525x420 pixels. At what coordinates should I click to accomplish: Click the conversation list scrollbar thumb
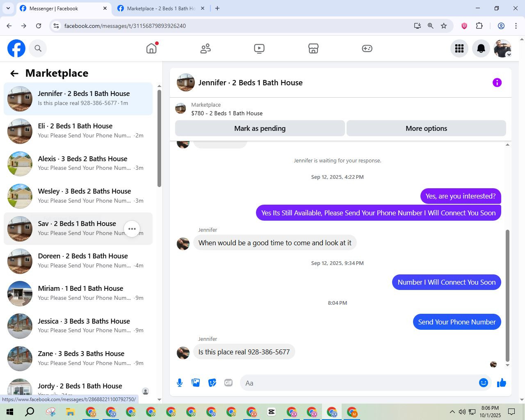(159, 138)
